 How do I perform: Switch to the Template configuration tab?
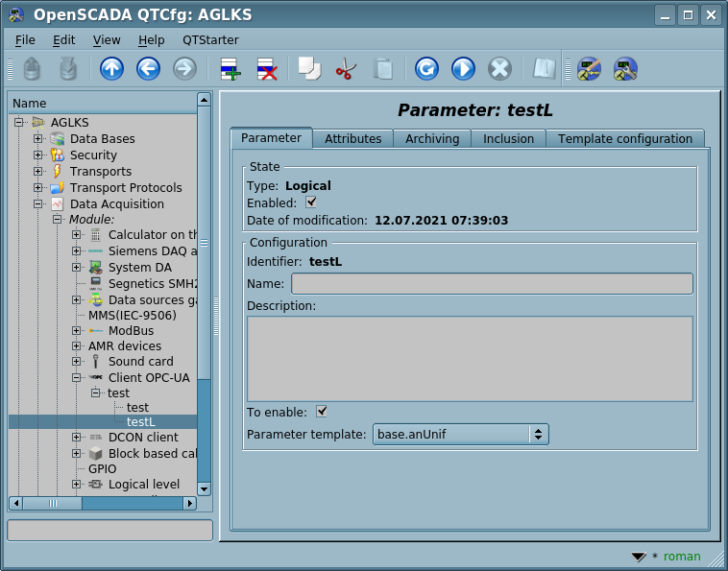pyautogui.click(x=624, y=139)
